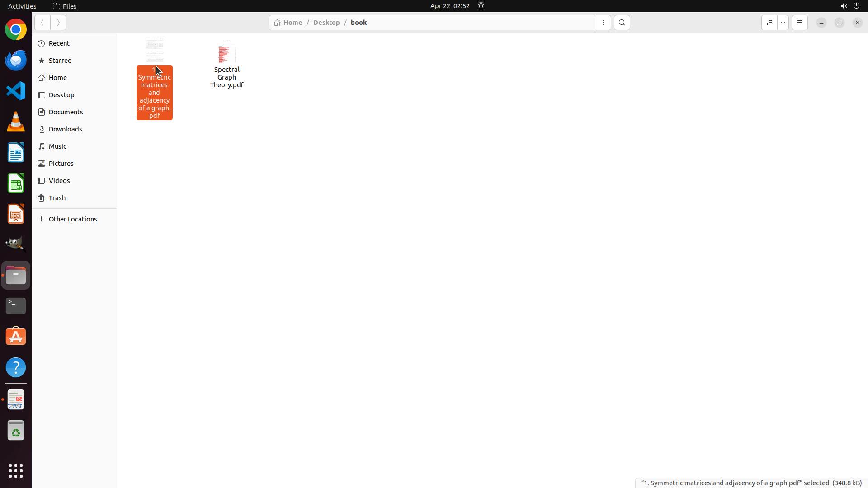Image resolution: width=868 pixels, height=488 pixels.
Task: Open view options dropdown arrow
Action: coord(783,23)
